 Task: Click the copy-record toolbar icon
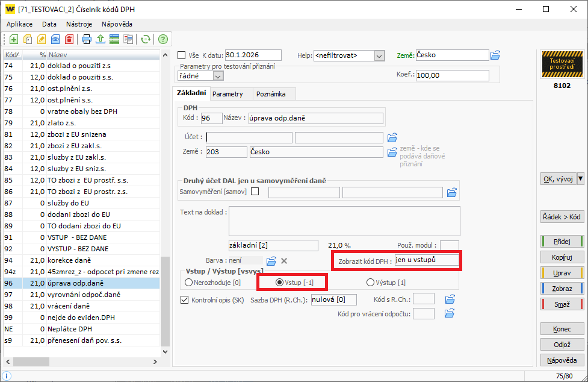coord(27,39)
